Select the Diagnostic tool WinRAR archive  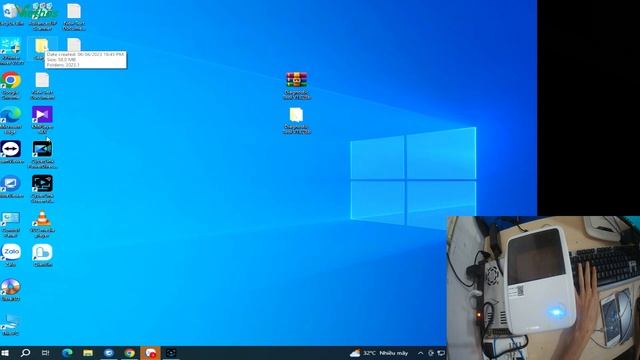tap(297, 86)
